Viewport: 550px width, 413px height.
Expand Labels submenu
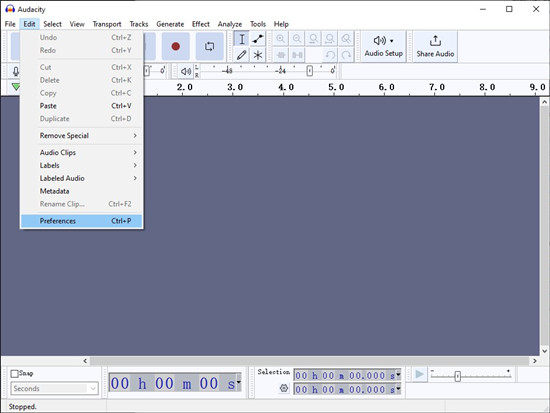click(x=81, y=166)
